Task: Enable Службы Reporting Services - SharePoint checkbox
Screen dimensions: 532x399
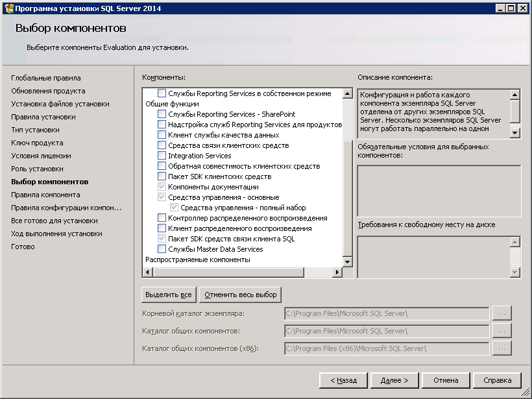Action: [x=162, y=114]
